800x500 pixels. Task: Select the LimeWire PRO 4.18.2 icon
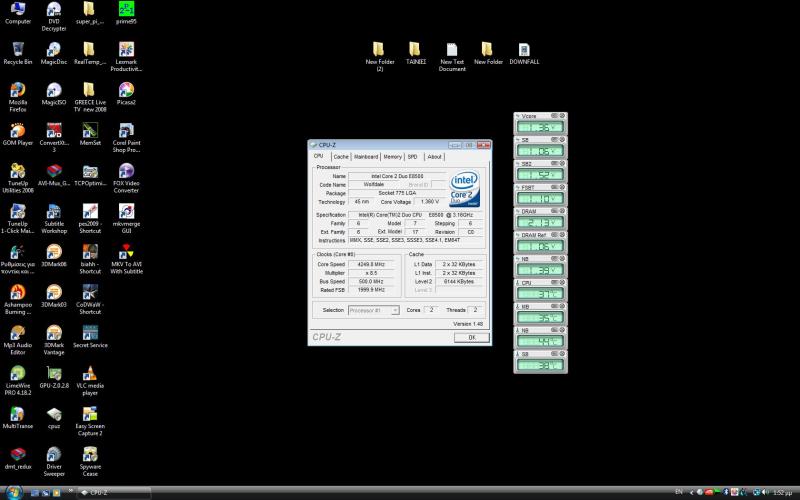pos(18,380)
